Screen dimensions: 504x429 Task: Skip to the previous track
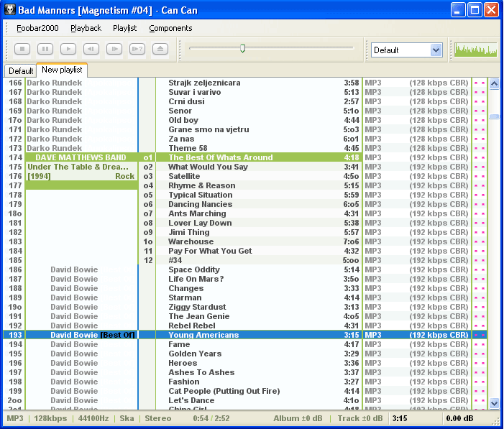point(91,49)
